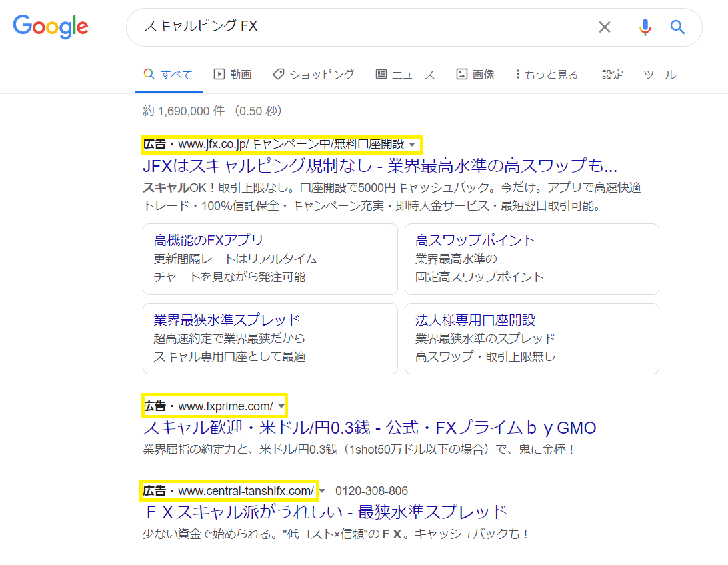Open the ショッピング tab

(x=313, y=74)
